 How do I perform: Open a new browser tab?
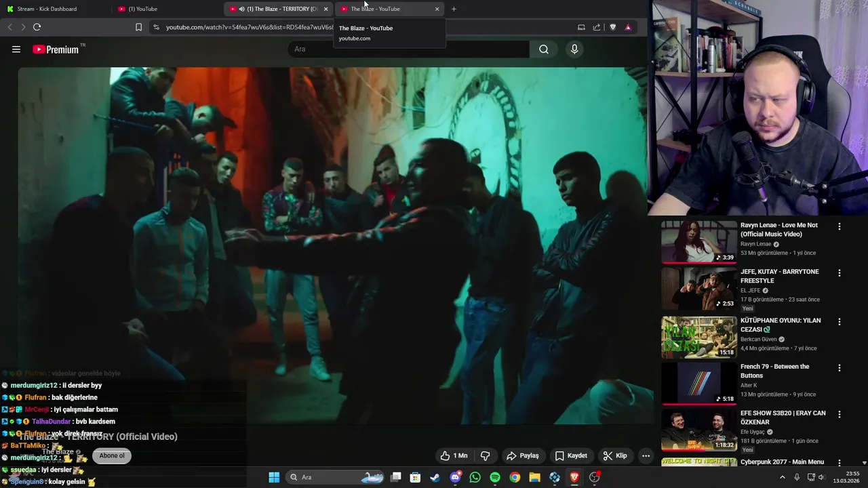[454, 9]
